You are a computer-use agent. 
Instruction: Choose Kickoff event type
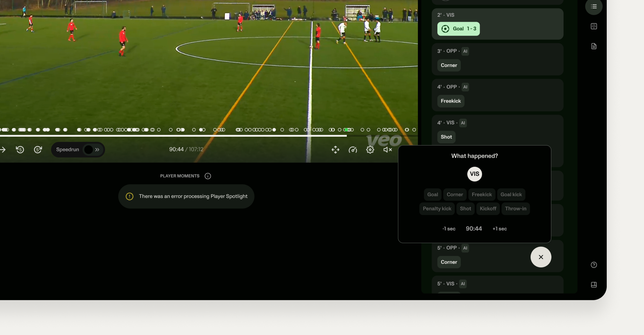[488, 209]
